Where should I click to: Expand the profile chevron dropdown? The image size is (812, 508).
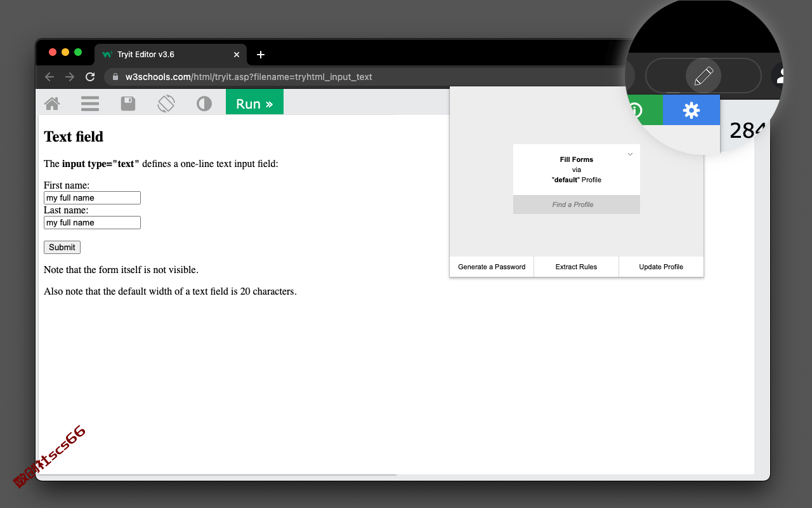point(630,154)
